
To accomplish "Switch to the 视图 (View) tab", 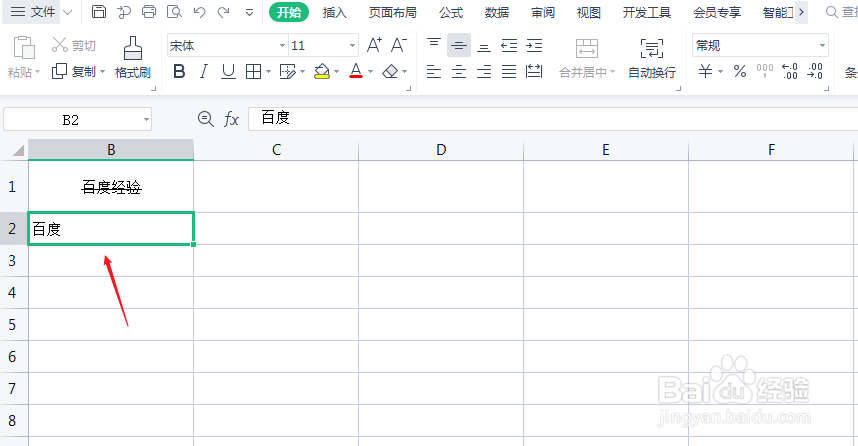I will pos(589,12).
